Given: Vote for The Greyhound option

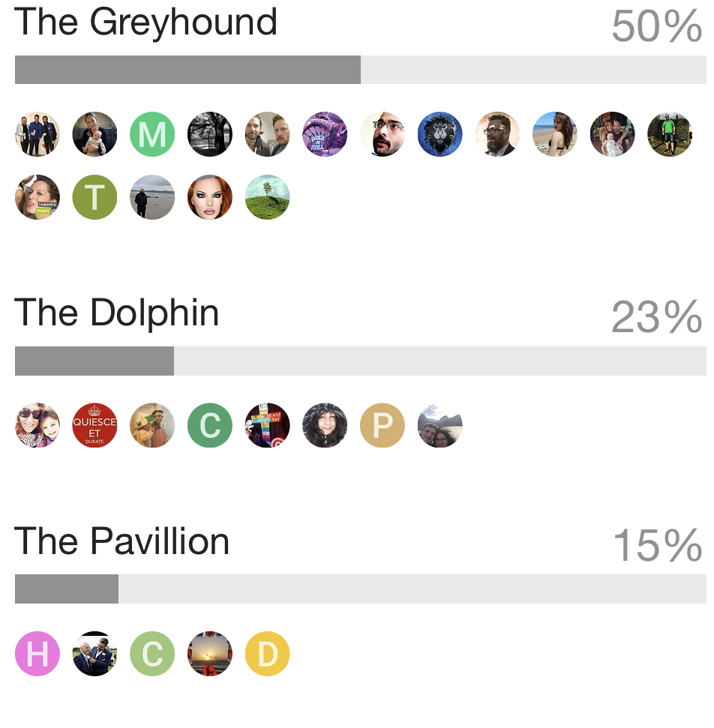Looking at the screenshot, I should 145,22.
